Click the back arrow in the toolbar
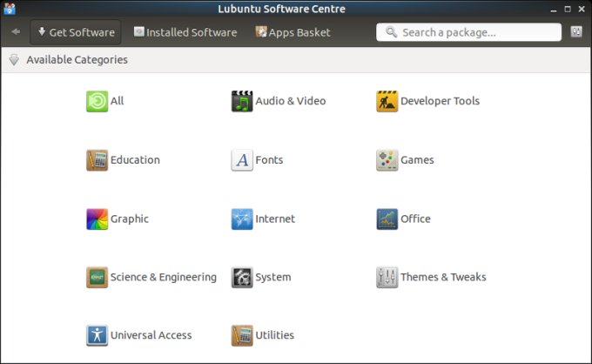Viewport: 592px width, 364px height. (16, 31)
